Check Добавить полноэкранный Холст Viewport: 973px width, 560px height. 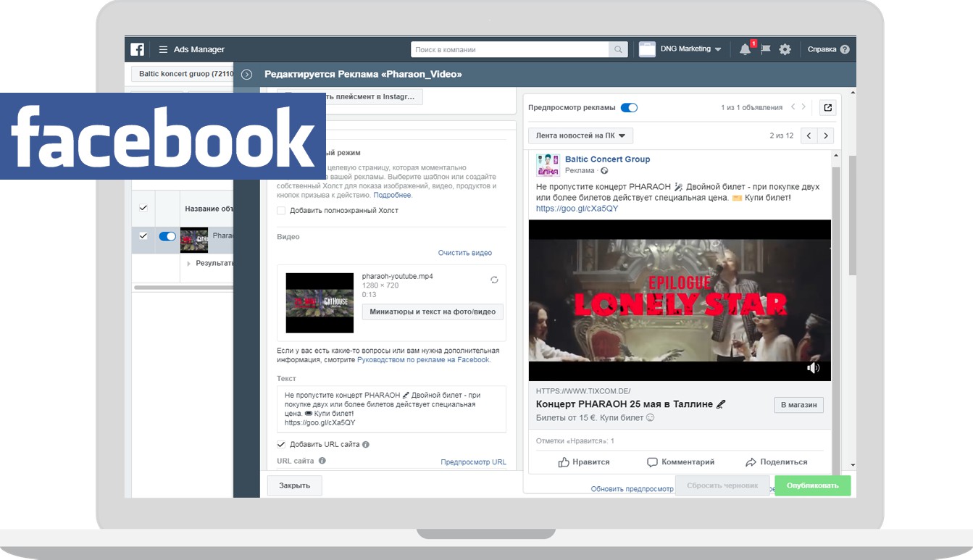coord(281,211)
